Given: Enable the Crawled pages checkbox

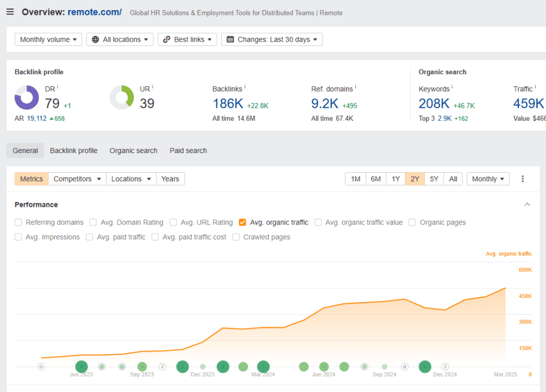Looking at the screenshot, I should (236, 237).
